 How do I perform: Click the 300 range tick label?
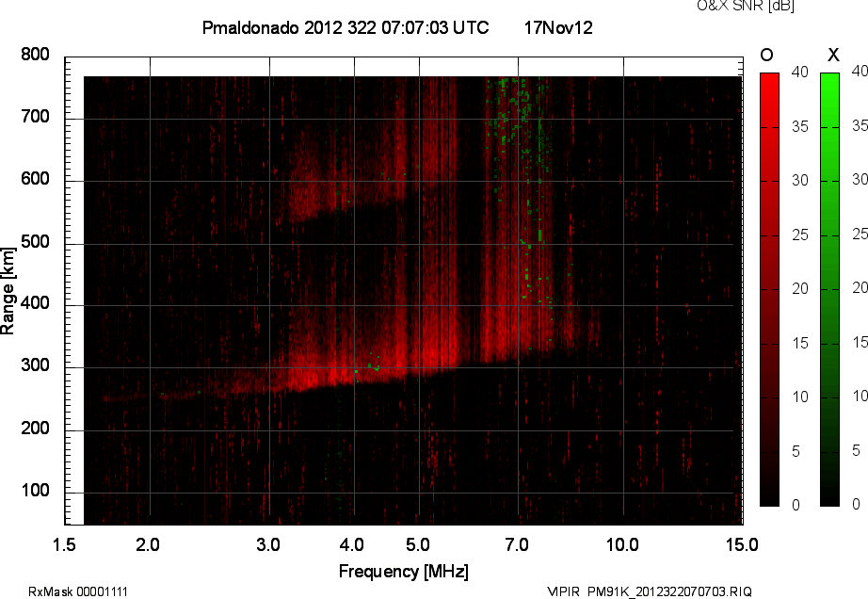[35, 366]
